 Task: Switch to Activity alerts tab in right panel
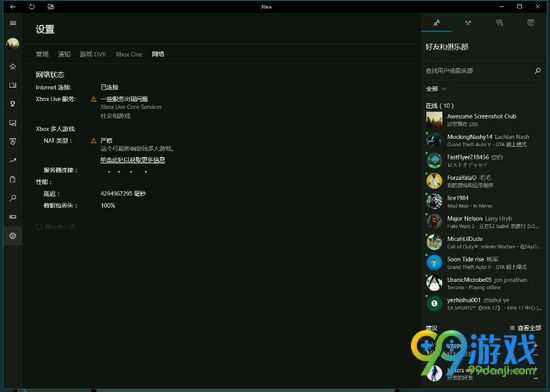[x=531, y=23]
